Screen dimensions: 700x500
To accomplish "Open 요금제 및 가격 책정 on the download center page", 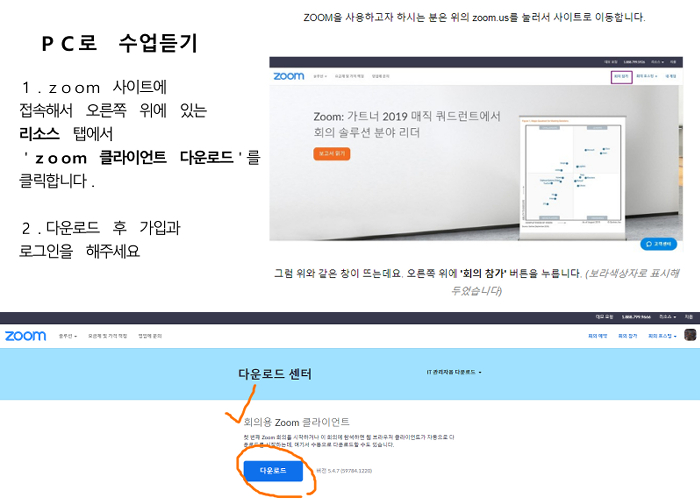I will [108, 336].
